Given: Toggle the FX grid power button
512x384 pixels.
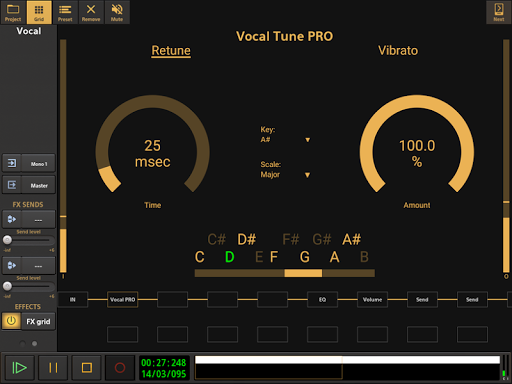Looking at the screenshot, I should coord(11,321).
